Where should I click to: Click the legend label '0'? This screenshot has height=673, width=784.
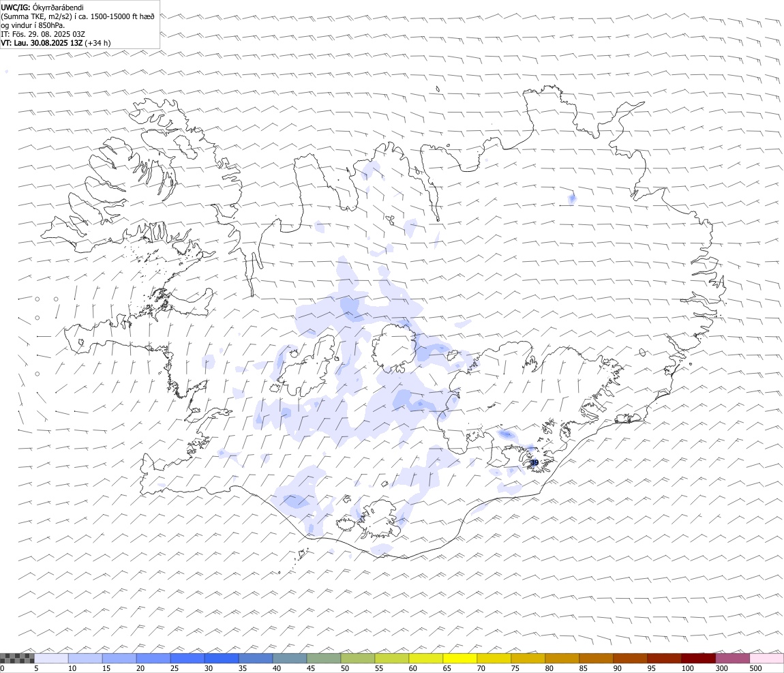tap(2, 668)
